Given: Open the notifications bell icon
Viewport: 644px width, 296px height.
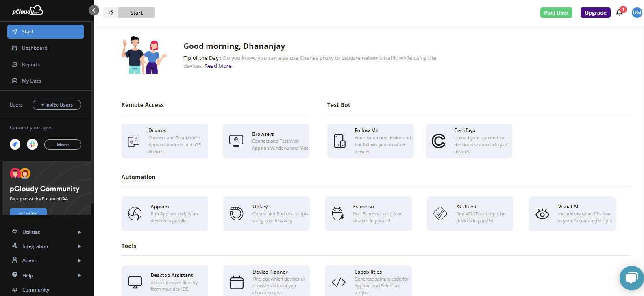Looking at the screenshot, I should click(620, 13).
